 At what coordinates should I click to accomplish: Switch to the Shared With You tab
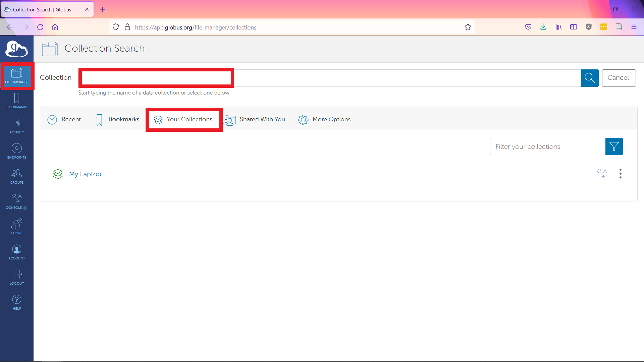pos(255,119)
